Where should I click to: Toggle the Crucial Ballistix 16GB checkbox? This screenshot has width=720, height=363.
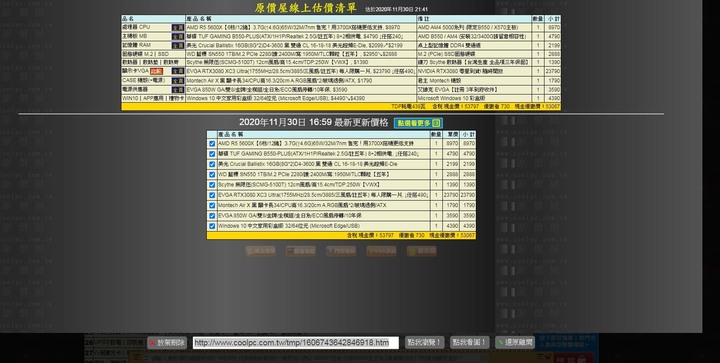[212, 164]
